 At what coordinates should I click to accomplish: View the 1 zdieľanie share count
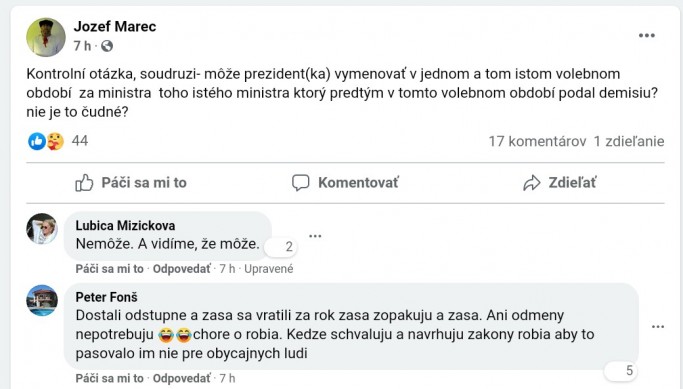[x=629, y=141]
